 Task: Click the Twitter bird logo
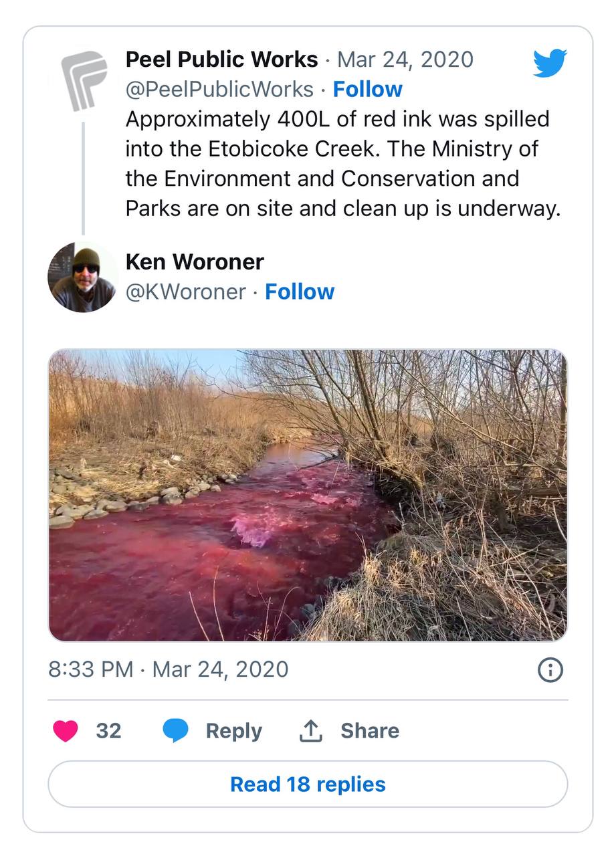coord(550,63)
